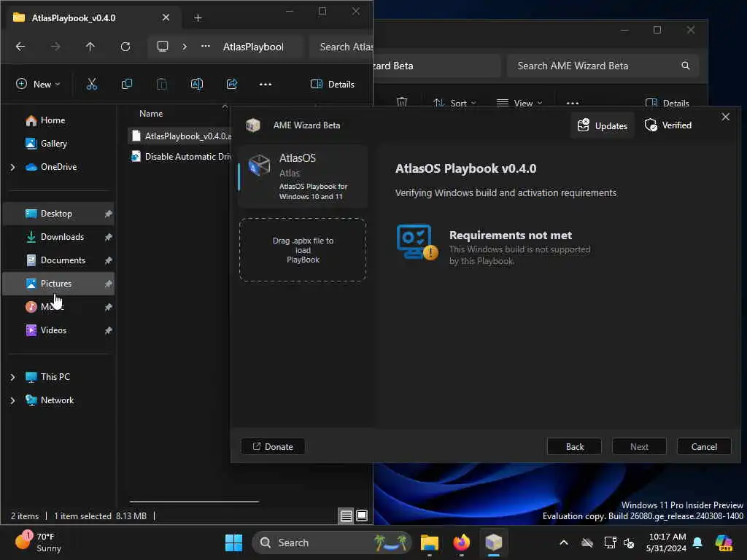
Task: Click the Next button in AME Wizard
Action: click(x=639, y=447)
